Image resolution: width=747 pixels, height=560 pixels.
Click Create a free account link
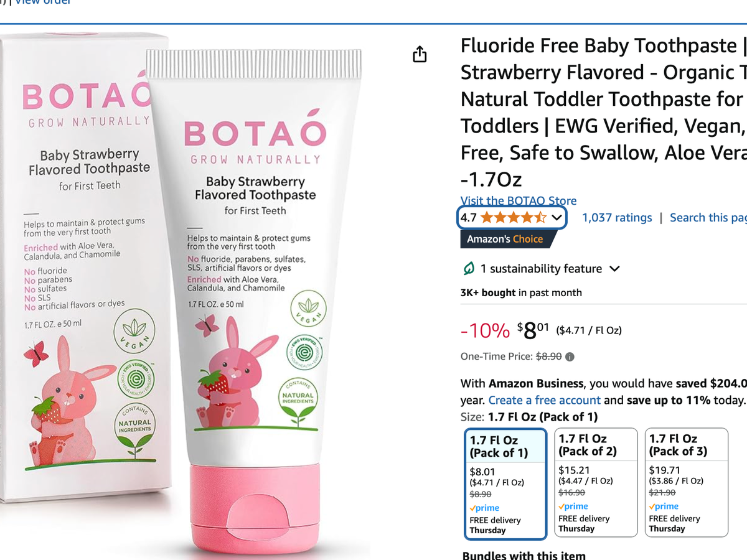[545, 400]
